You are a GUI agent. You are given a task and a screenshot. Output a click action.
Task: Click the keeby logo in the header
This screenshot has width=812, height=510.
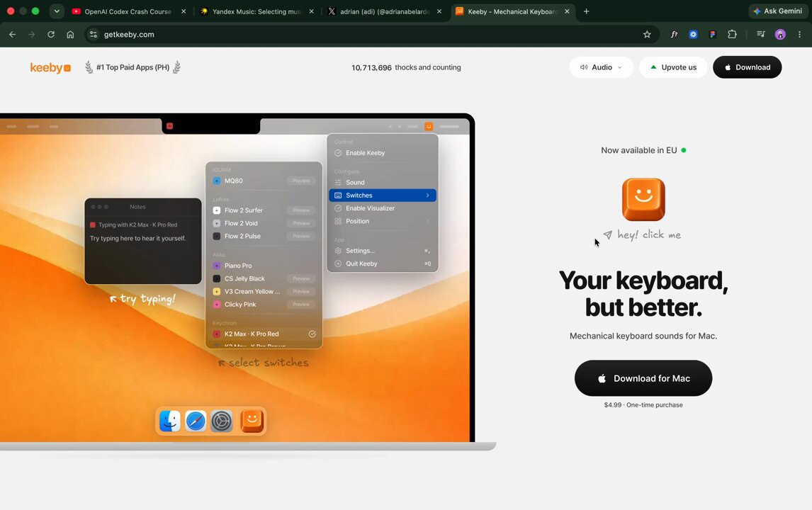pyautogui.click(x=50, y=67)
